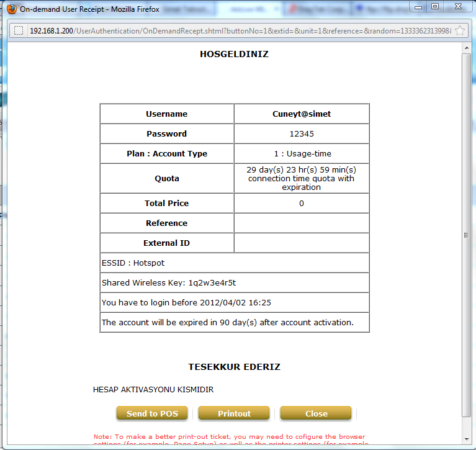The height and width of the screenshot is (450, 476).
Task: Click the Firefox logo in the title bar
Action: [x=11, y=9]
